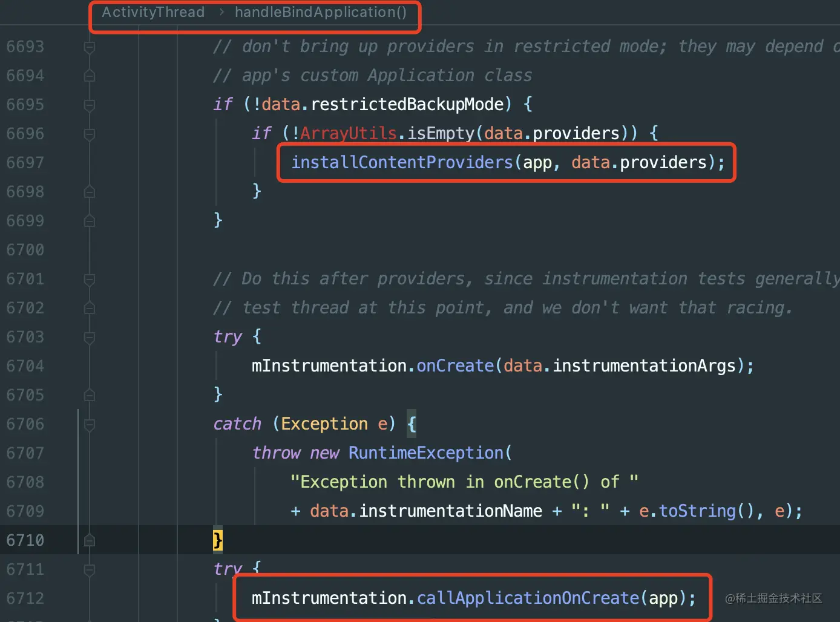This screenshot has height=622, width=840.
Task: Open the ActivityThread breadcrumb
Action: 153,12
